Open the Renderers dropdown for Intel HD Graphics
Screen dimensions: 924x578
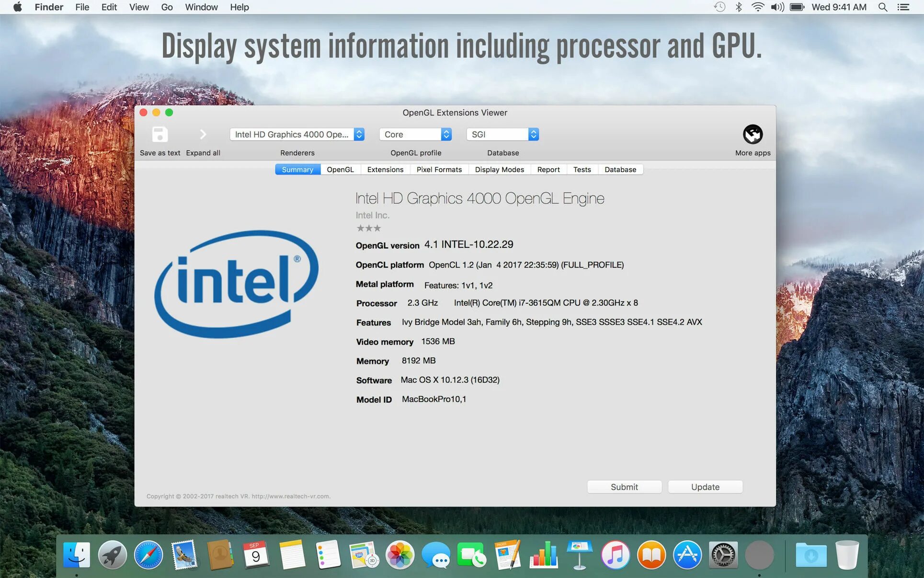(297, 135)
